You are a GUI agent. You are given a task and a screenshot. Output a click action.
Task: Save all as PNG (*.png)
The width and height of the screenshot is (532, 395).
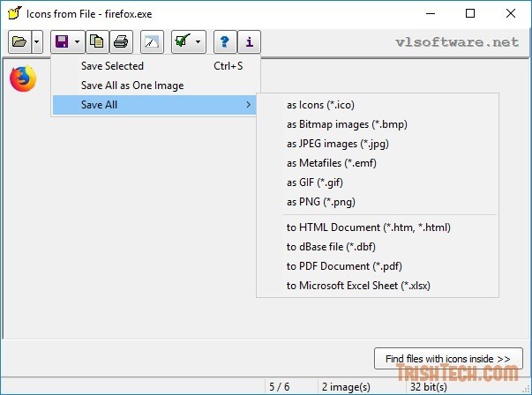(x=378, y=202)
